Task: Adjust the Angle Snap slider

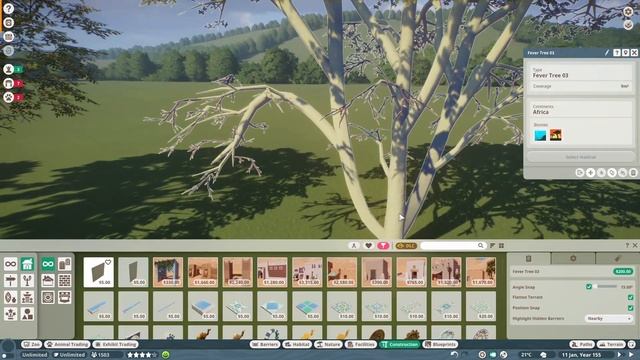Action: (x=606, y=287)
